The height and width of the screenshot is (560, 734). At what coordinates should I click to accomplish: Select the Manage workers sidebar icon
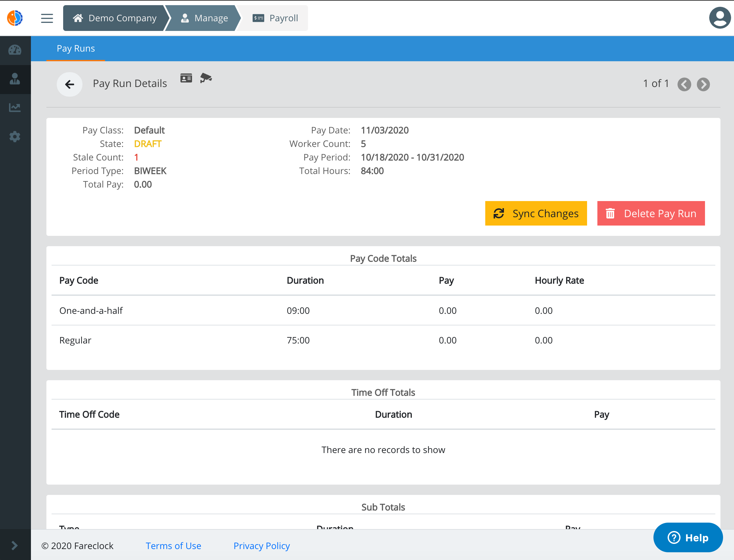point(15,79)
